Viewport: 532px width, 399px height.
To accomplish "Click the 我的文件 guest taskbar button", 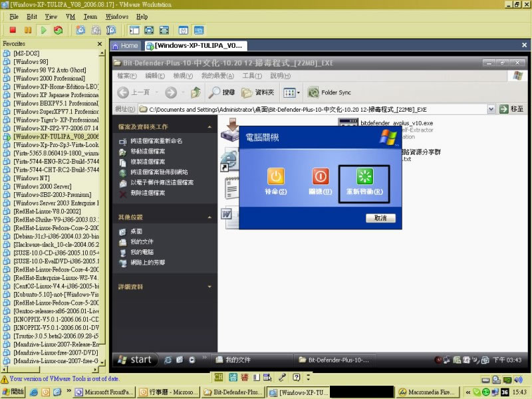I will coord(251,360).
